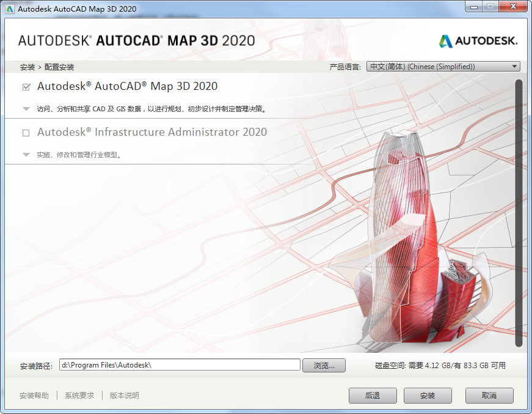Image resolution: width=532 pixels, height=414 pixels.
Task: Close the AutoCAD Map 3D installer window
Action: [x=512, y=7]
